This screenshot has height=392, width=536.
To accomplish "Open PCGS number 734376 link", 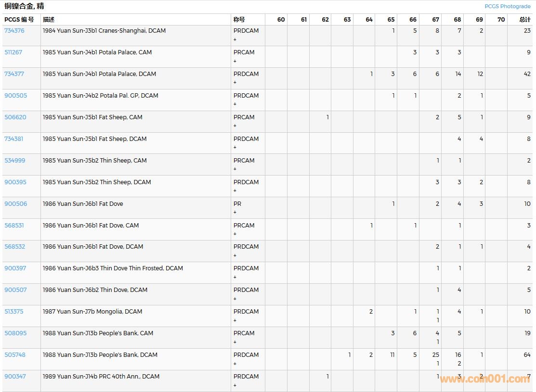I will [x=14, y=31].
